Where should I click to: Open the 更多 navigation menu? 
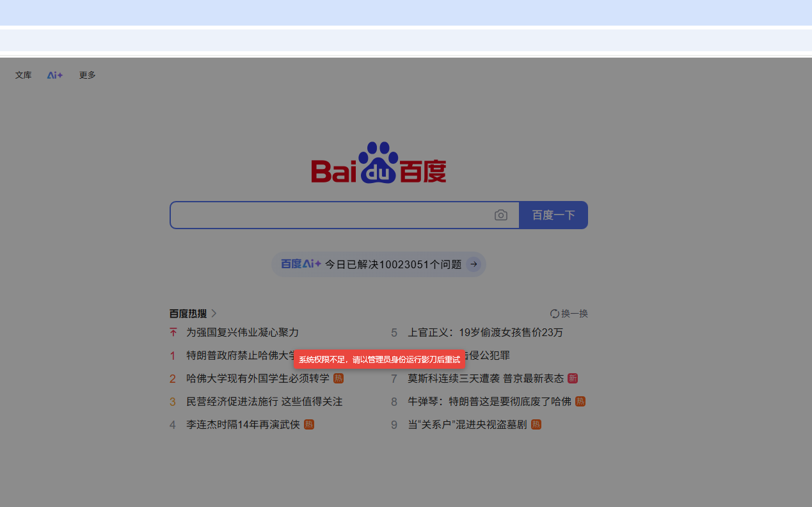[88, 75]
